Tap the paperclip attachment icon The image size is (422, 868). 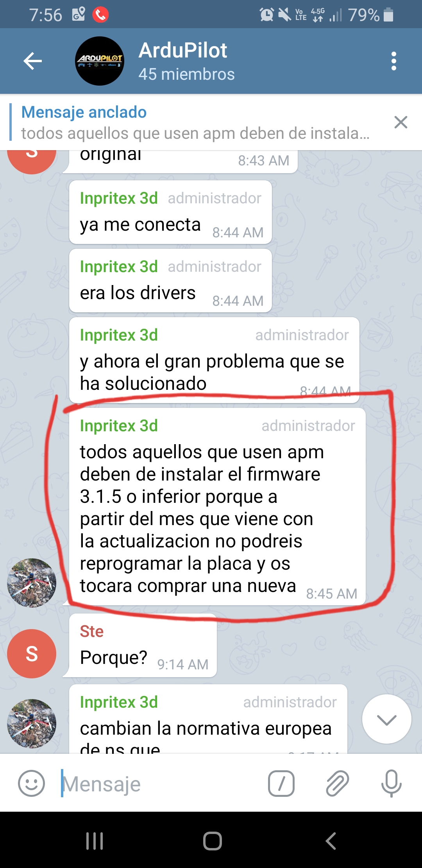[x=337, y=784]
